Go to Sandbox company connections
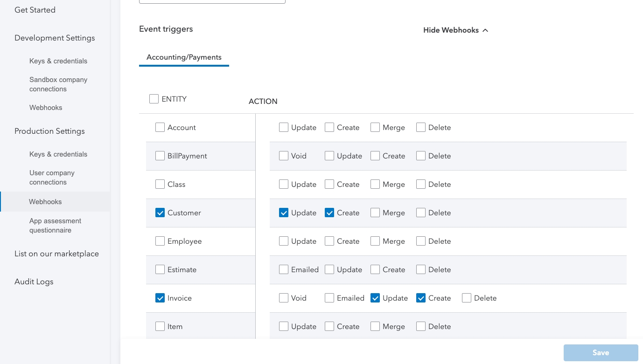 (x=58, y=84)
